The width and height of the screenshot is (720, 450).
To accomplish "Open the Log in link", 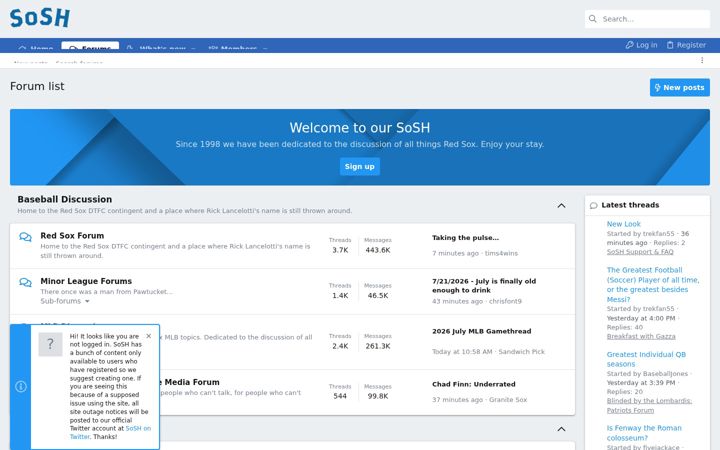I will pyautogui.click(x=641, y=45).
